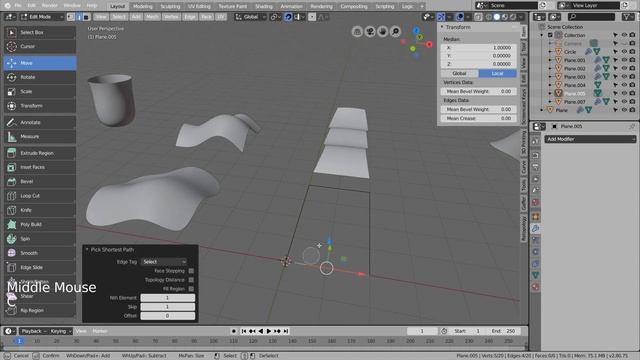Jump to the animation end frame

(286, 331)
